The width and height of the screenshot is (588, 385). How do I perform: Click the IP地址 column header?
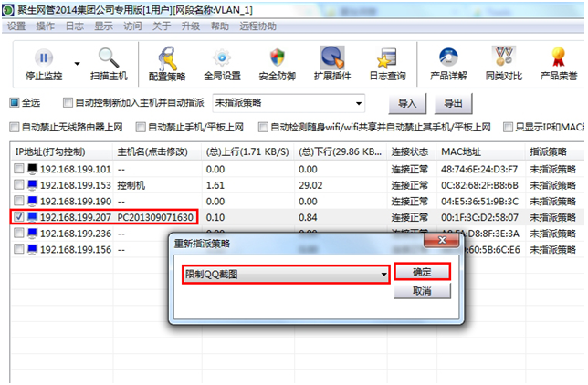pyautogui.click(x=60, y=151)
